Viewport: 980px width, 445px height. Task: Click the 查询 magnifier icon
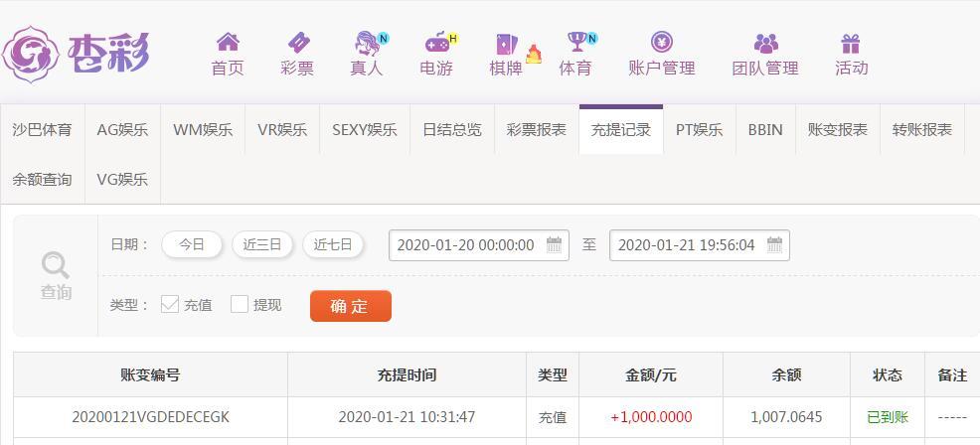(56, 265)
